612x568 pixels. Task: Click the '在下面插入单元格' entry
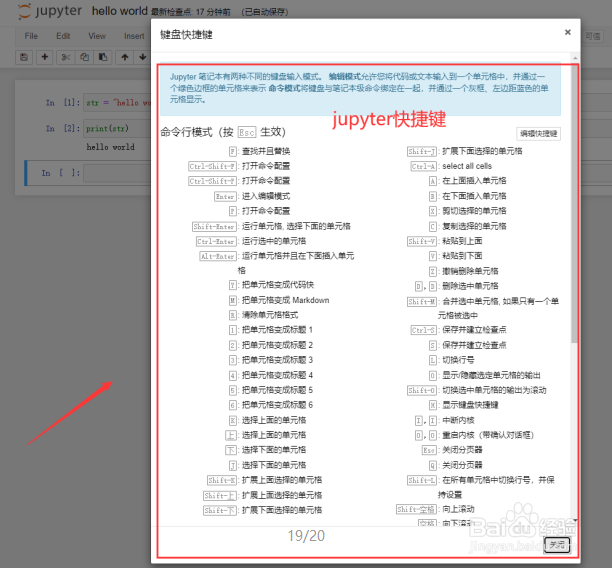coord(468,196)
